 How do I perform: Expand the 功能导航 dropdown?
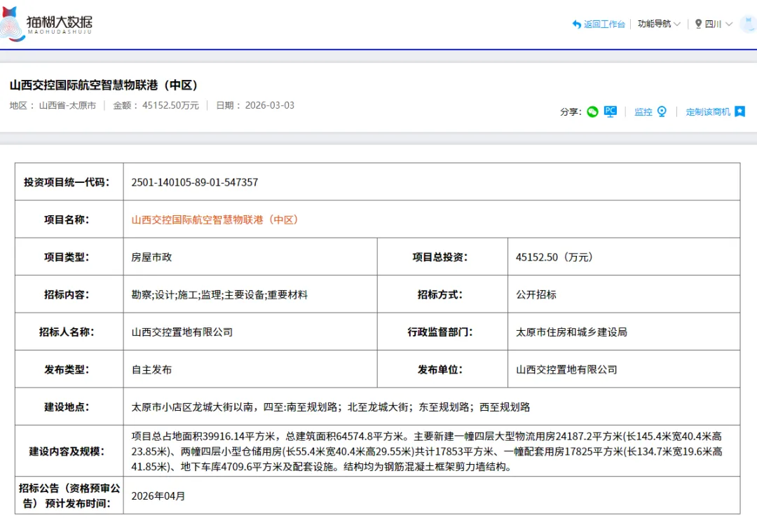click(659, 24)
